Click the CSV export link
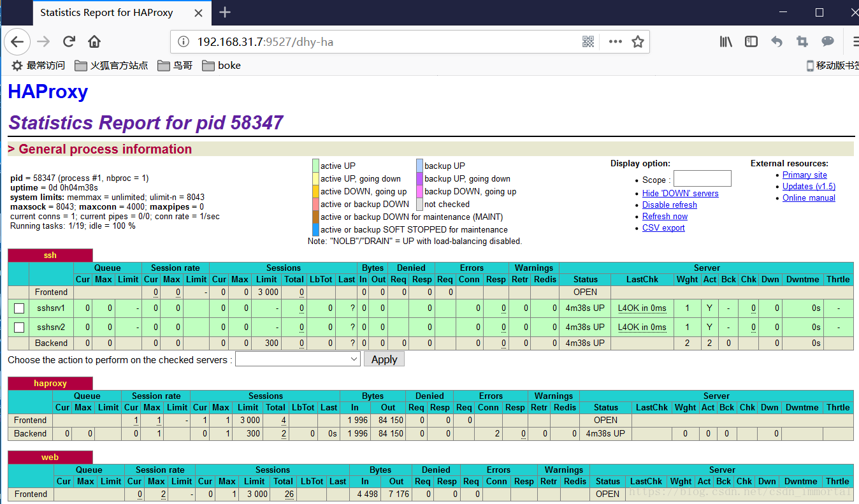The image size is (859, 504). tap(663, 228)
